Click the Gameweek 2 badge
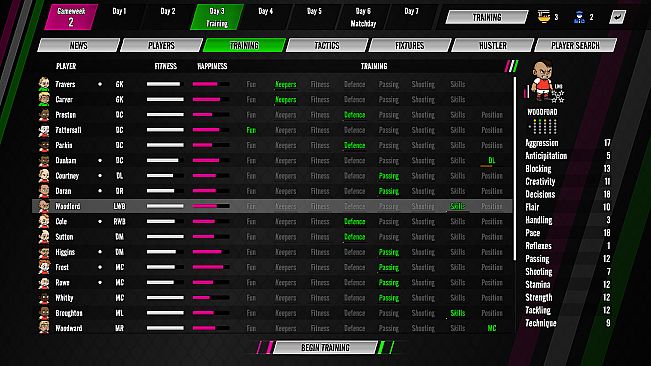The image size is (651, 366). tap(71, 17)
